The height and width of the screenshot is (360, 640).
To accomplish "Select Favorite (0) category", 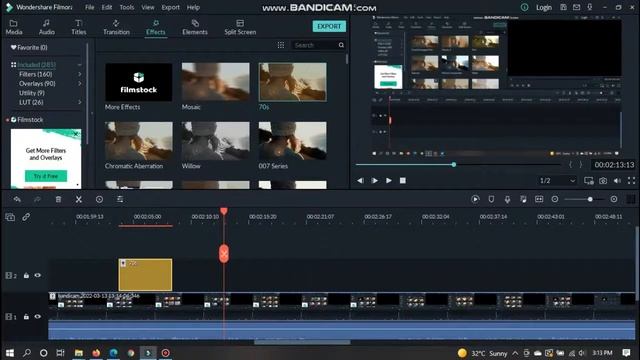I will click(x=29, y=47).
